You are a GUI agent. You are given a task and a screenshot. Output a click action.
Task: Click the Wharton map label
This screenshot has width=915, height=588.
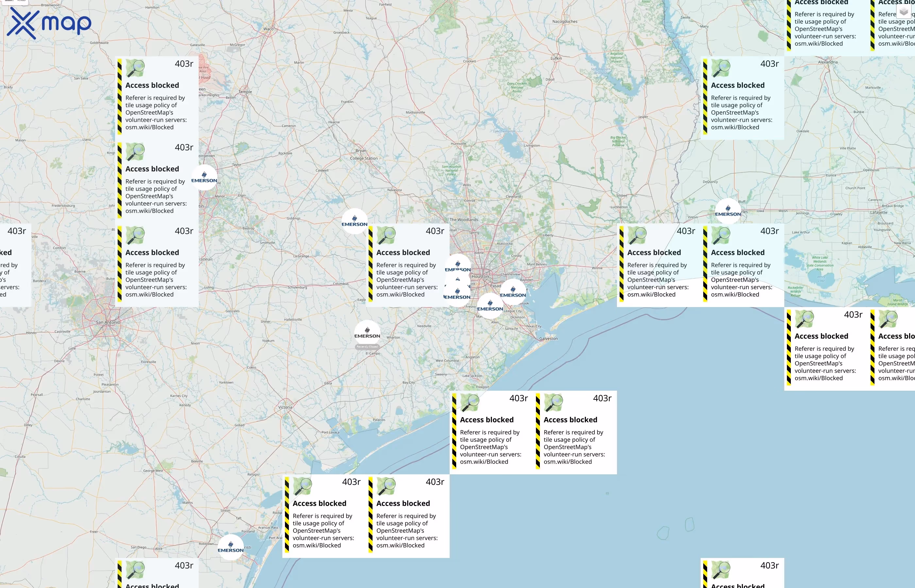point(393,337)
